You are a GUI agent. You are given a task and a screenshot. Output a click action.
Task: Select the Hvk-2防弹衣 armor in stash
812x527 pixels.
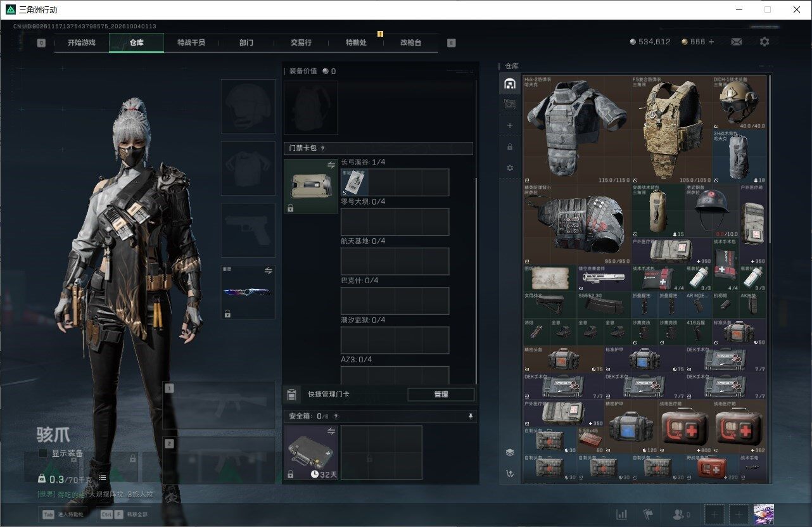click(x=577, y=130)
